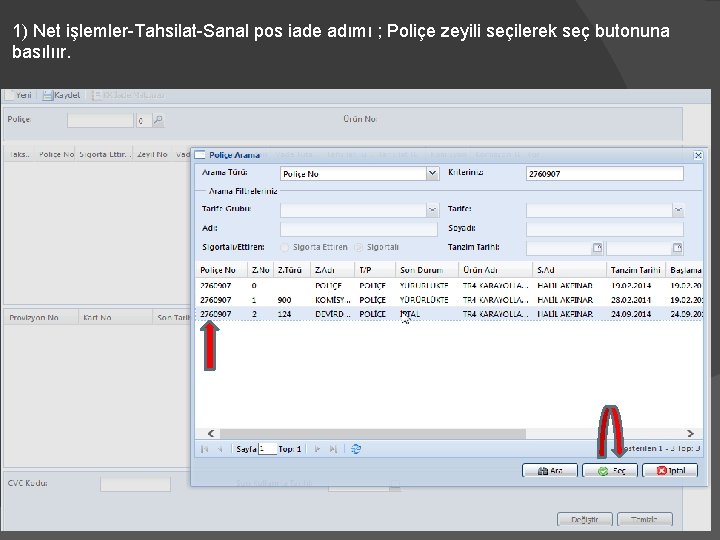Click the İptal cancel button
Screen dimensions: 720x540
point(670,470)
